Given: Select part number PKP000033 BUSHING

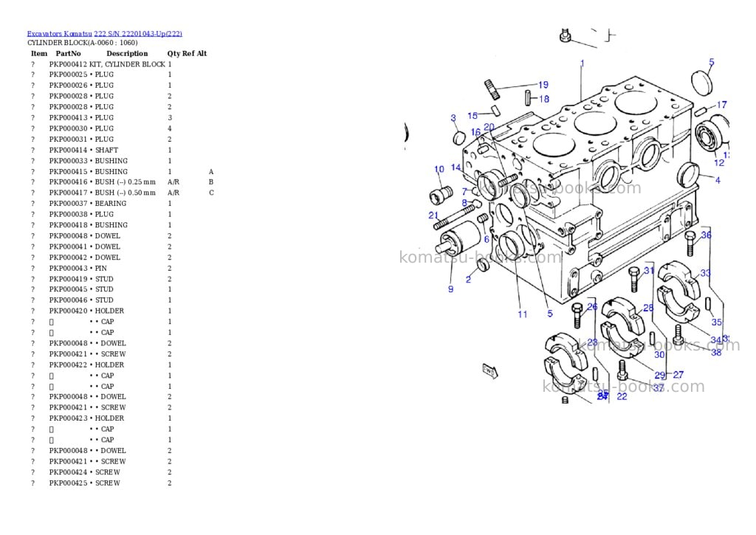Looking at the screenshot, I should (89, 161).
